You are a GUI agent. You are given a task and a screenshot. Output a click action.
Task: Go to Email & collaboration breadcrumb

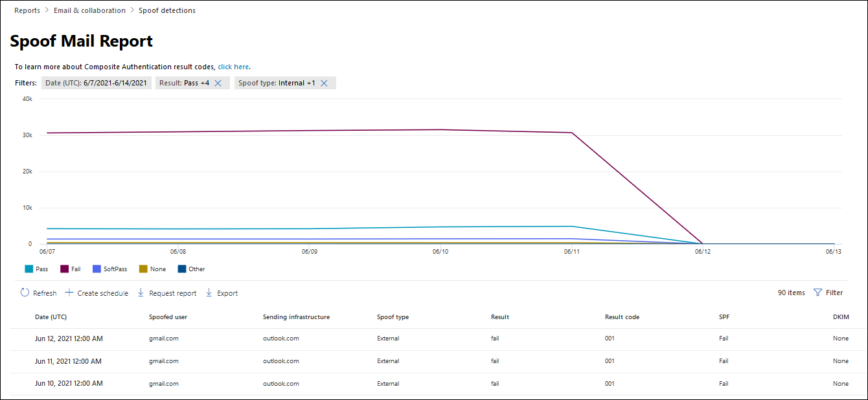90,10
